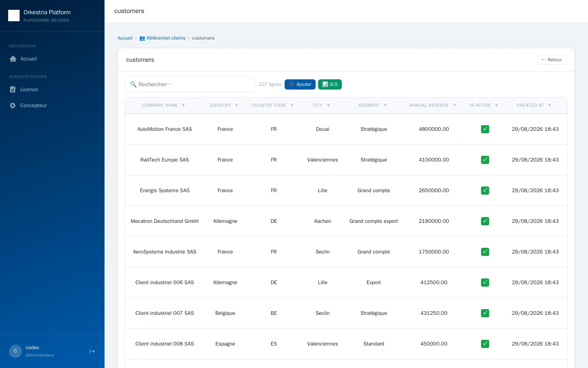Uncheck Is Active for AutoMotion France SAS

pos(485,129)
